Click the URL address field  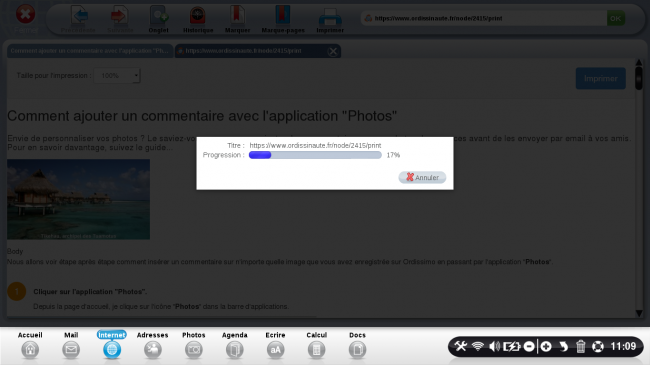(483, 18)
